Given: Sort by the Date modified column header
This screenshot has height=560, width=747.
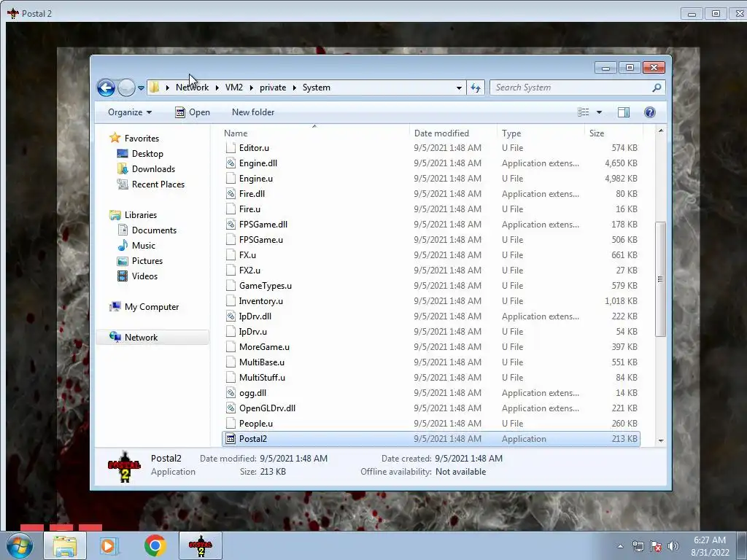Looking at the screenshot, I should click(x=452, y=133).
